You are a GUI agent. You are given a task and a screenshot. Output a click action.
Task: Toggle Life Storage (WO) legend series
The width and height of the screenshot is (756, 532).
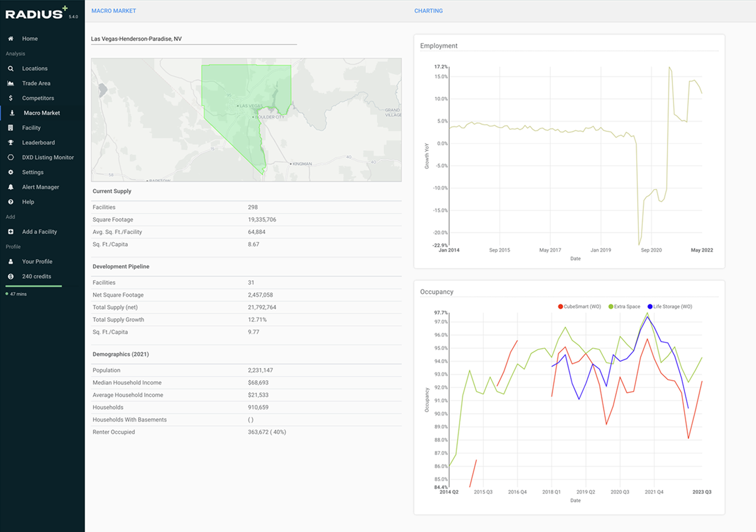point(669,307)
